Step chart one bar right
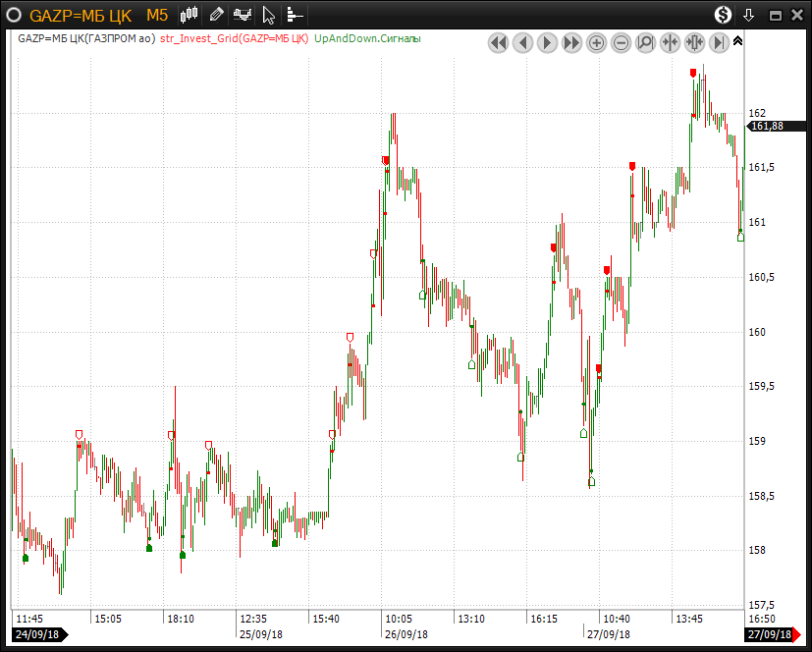The height and width of the screenshot is (652, 812). click(x=547, y=43)
